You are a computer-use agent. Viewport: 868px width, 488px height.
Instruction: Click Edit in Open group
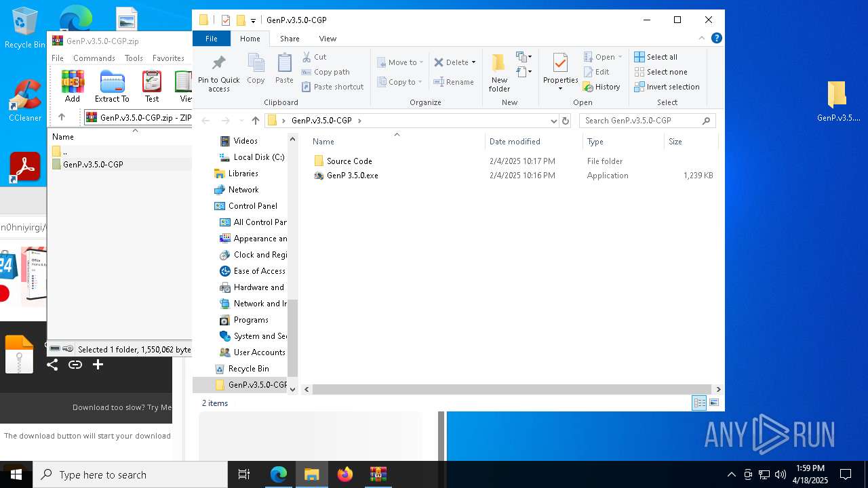point(596,72)
